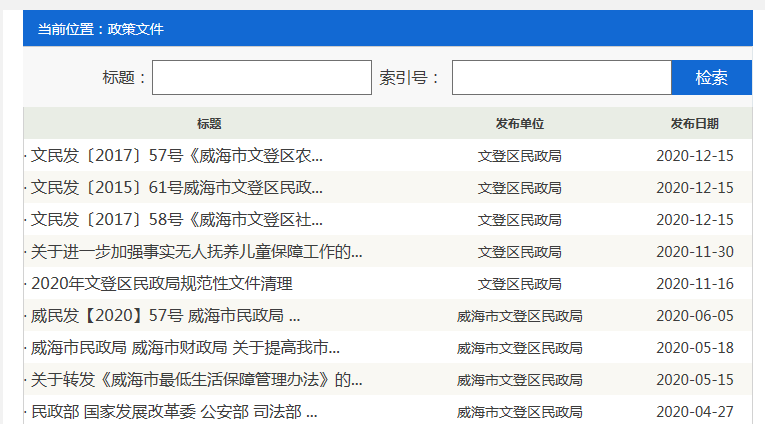
Task: Open the 文民发〔2015〕61号 policy link
Action: tap(177, 188)
